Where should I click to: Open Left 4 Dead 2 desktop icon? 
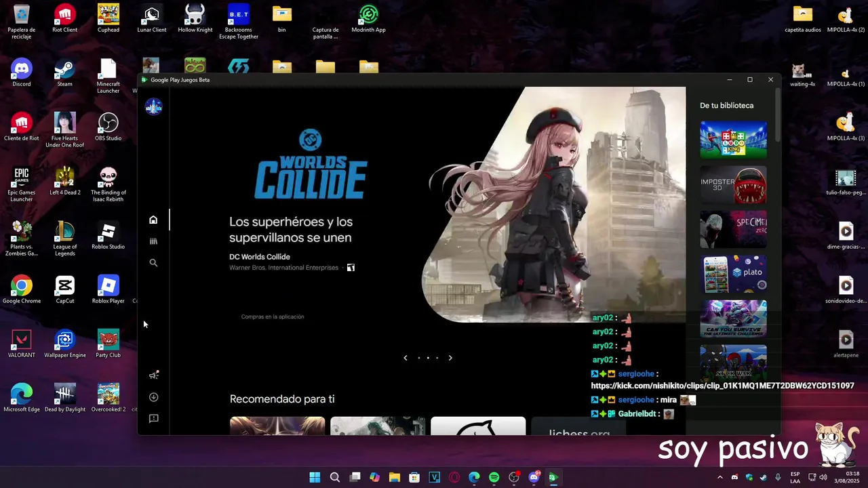(x=65, y=182)
